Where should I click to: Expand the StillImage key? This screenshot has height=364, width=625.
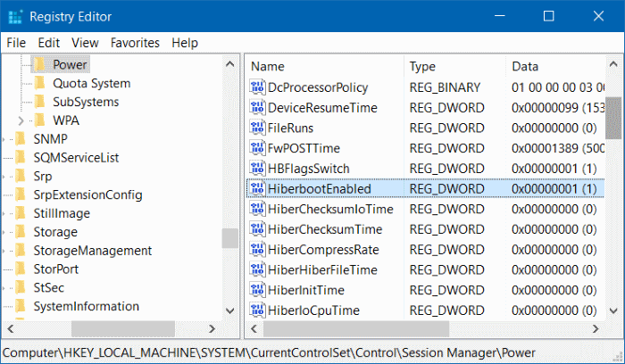pyautogui.click(x=4, y=213)
